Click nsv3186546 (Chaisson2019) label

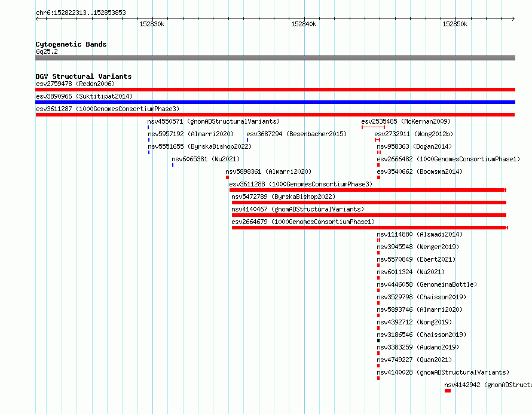point(421,335)
